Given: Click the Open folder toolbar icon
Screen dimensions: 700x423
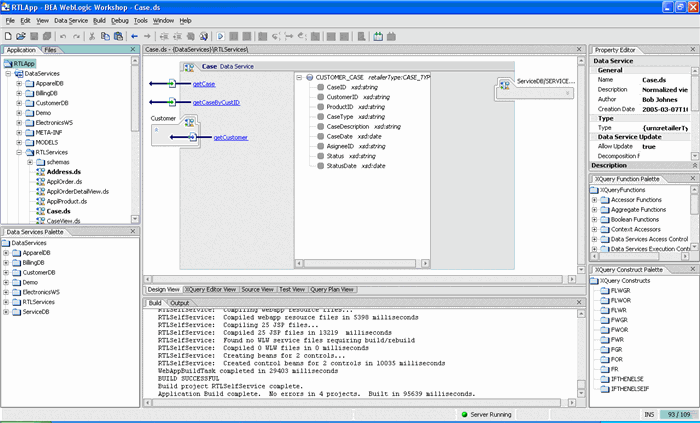Looking at the screenshot, I should coord(21,36).
